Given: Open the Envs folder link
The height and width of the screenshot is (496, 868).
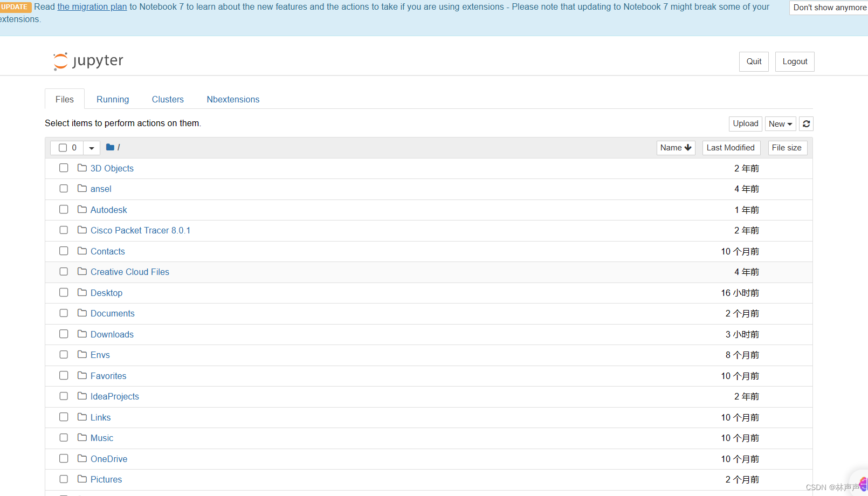Looking at the screenshot, I should tap(100, 355).
